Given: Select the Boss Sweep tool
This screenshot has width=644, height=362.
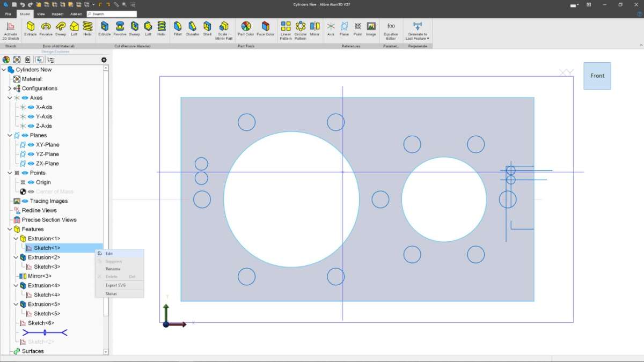Looking at the screenshot, I should 61,29.
